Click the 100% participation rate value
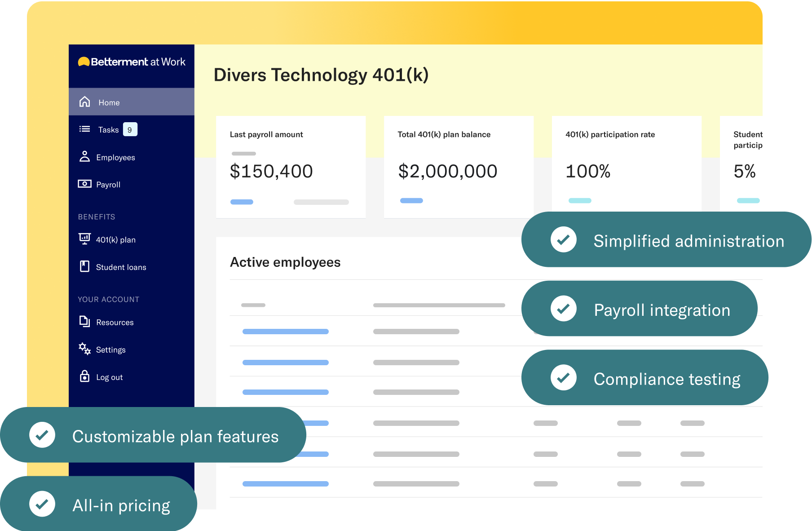 pyautogui.click(x=588, y=171)
